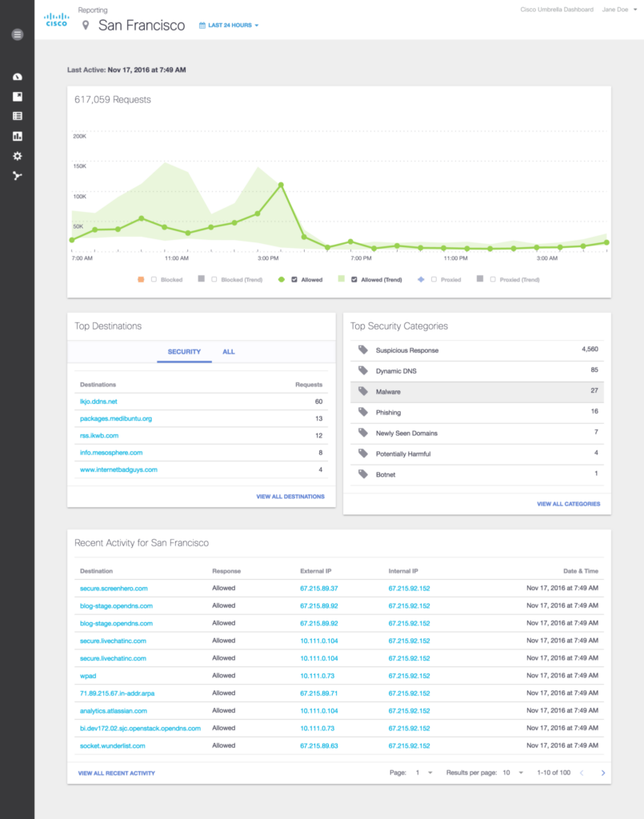The height and width of the screenshot is (819, 644).
Task: Click View All Recent Activity
Action: point(117,773)
